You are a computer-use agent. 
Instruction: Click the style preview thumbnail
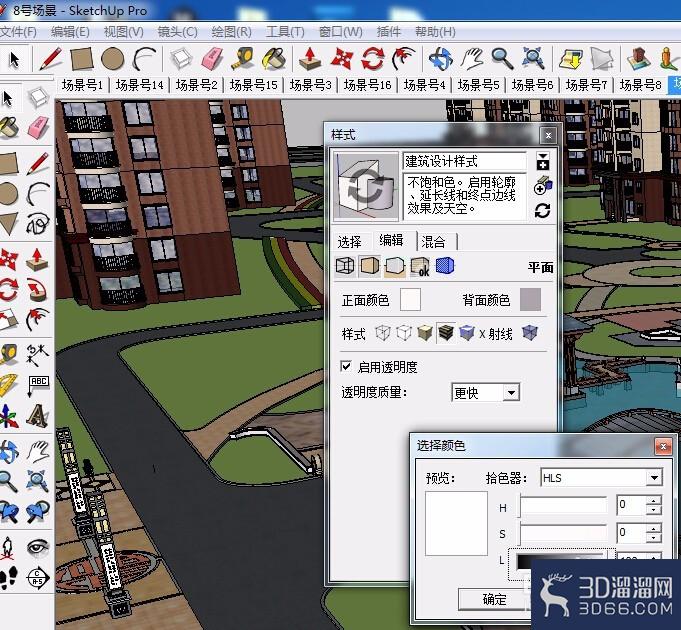tap(366, 186)
